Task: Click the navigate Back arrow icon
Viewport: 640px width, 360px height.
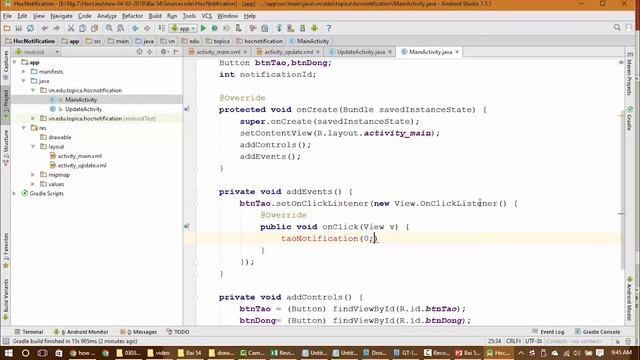Action: (x=135, y=28)
